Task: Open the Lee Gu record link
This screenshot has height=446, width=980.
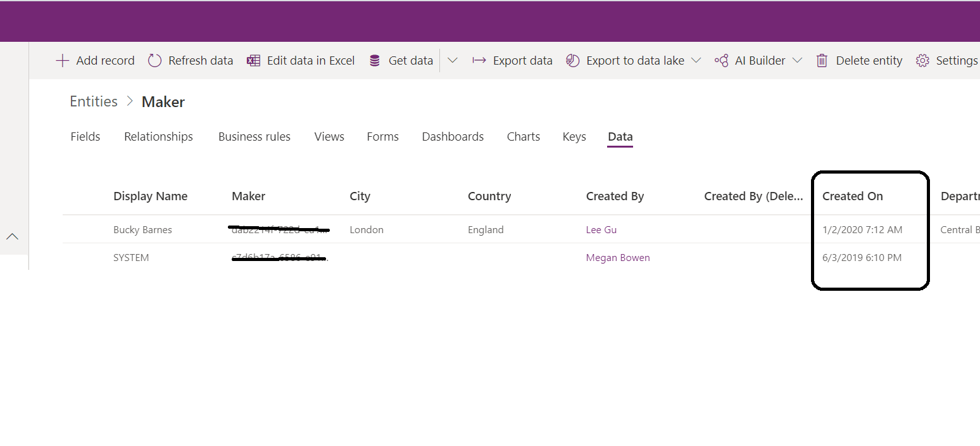Action: 601,229
